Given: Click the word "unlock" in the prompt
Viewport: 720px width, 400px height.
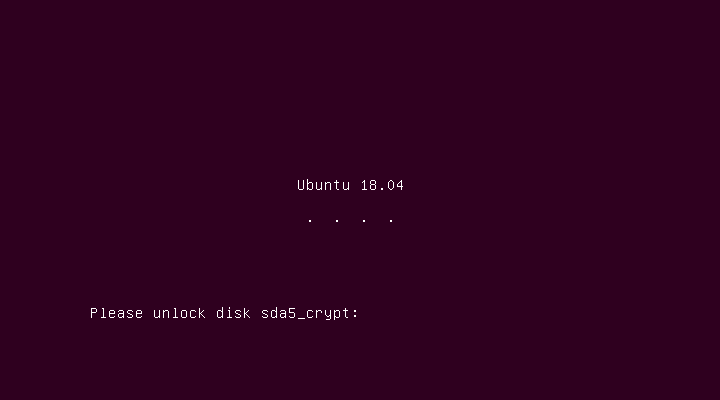Looking at the screenshot, I should 180,313.
